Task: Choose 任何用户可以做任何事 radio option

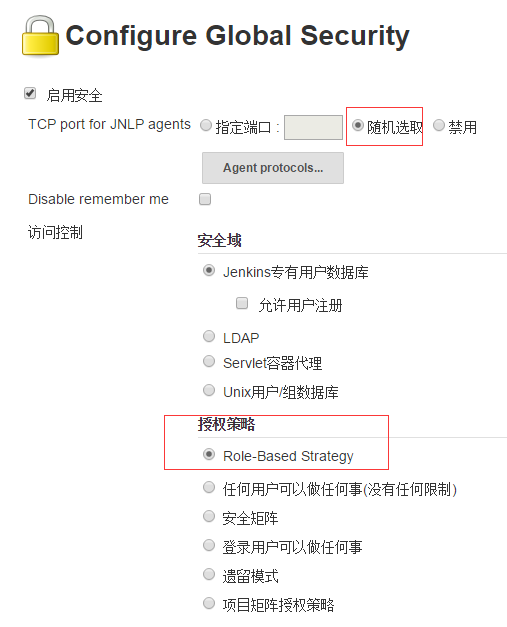Action: pos(209,487)
